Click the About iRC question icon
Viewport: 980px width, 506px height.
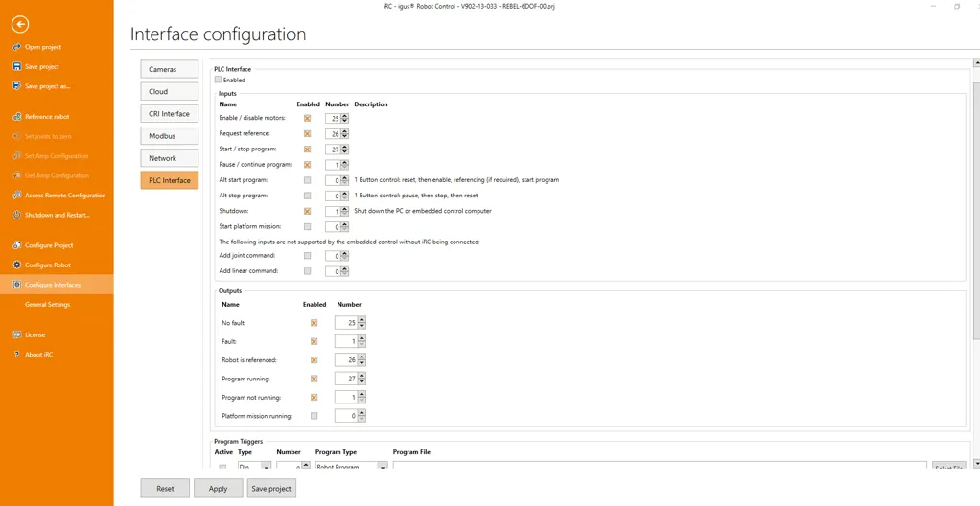pyautogui.click(x=17, y=355)
